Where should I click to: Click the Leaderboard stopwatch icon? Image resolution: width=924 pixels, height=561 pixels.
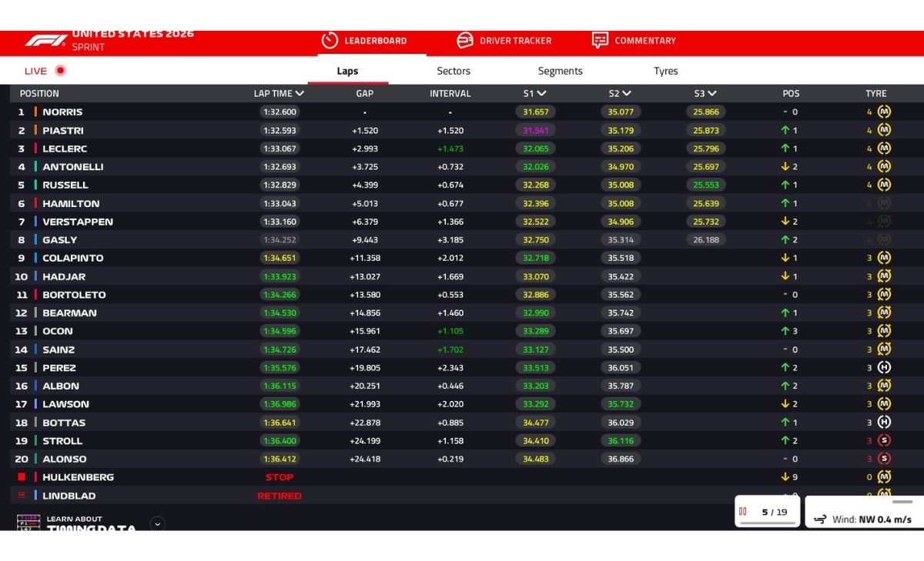pyautogui.click(x=330, y=40)
